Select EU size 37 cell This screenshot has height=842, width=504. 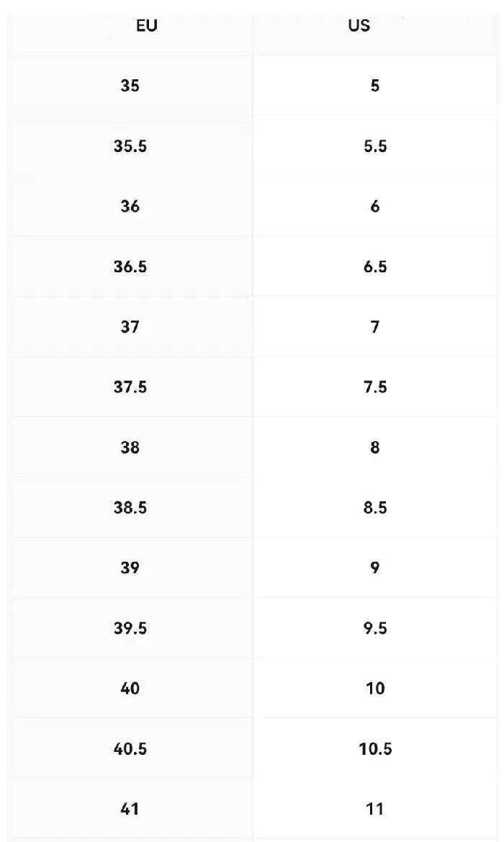130,326
